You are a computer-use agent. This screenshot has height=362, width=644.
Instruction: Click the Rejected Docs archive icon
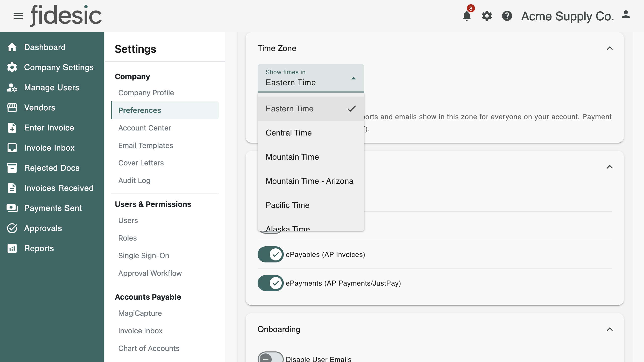12,168
